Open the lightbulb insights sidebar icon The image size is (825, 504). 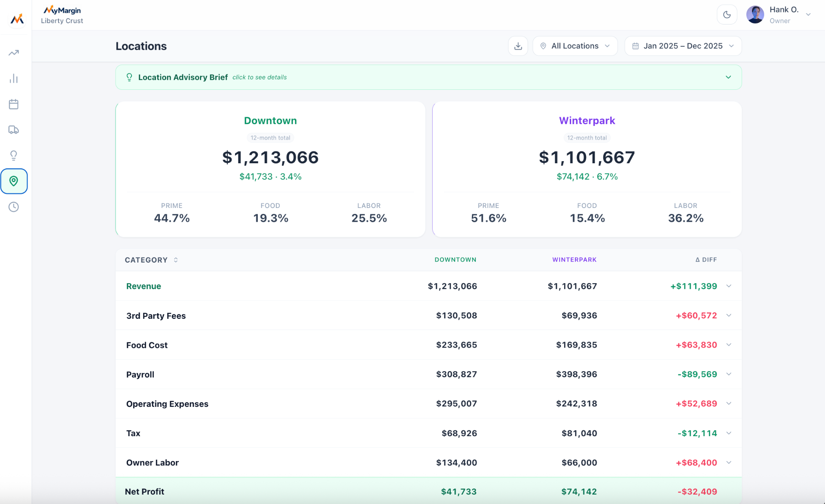click(x=14, y=155)
